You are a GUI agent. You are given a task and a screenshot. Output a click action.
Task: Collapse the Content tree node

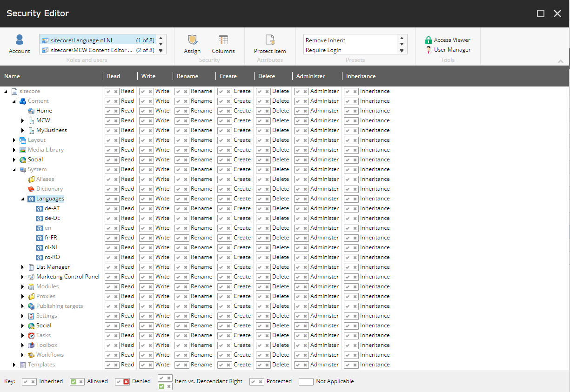pos(14,101)
